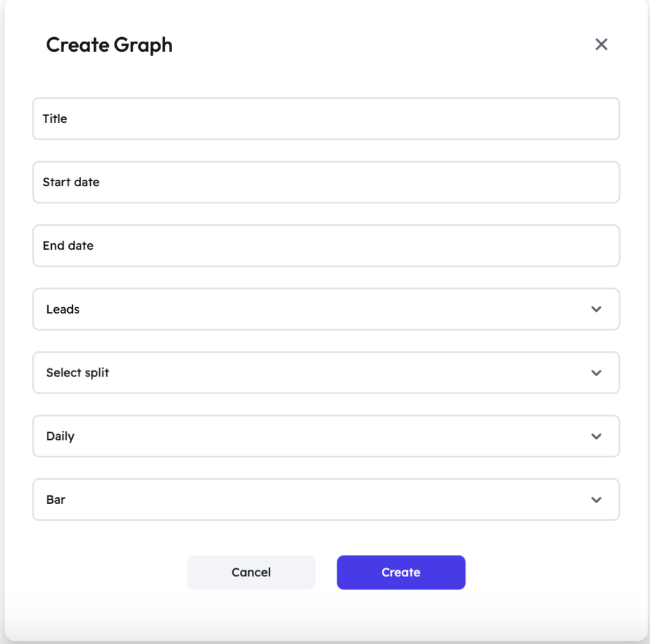Select the End date field

[326, 246]
